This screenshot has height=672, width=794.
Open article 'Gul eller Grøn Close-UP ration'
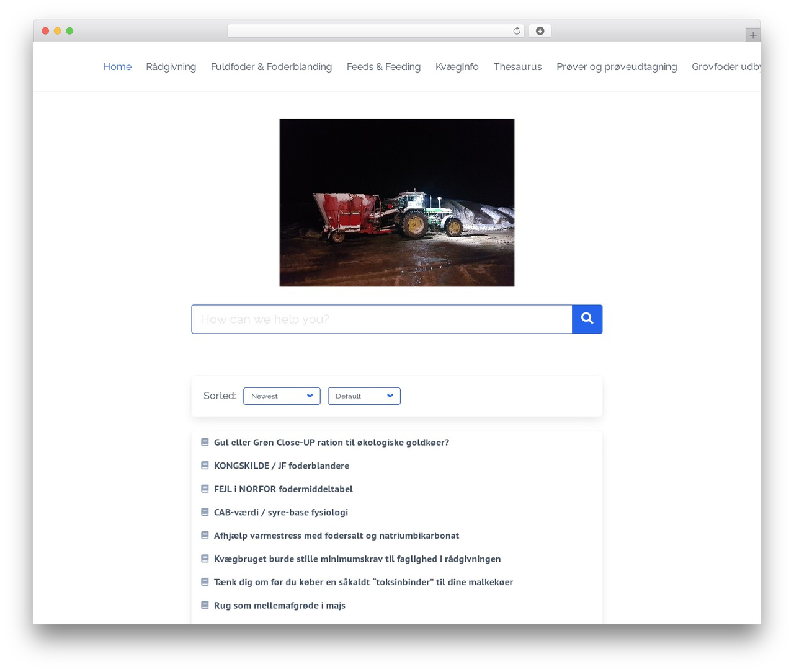(x=331, y=443)
